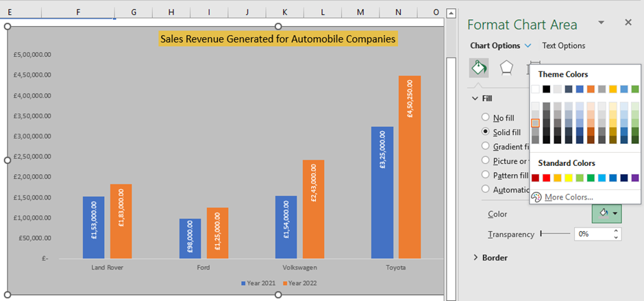Pick the bright red standard color
Image resolution: width=644 pixels, height=301 pixels.
[546, 178]
